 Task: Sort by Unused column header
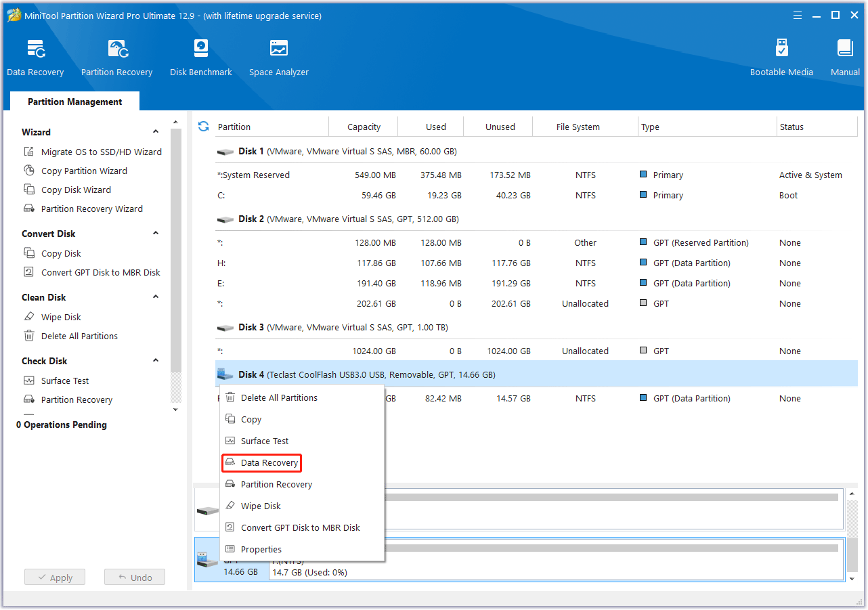[498, 127]
